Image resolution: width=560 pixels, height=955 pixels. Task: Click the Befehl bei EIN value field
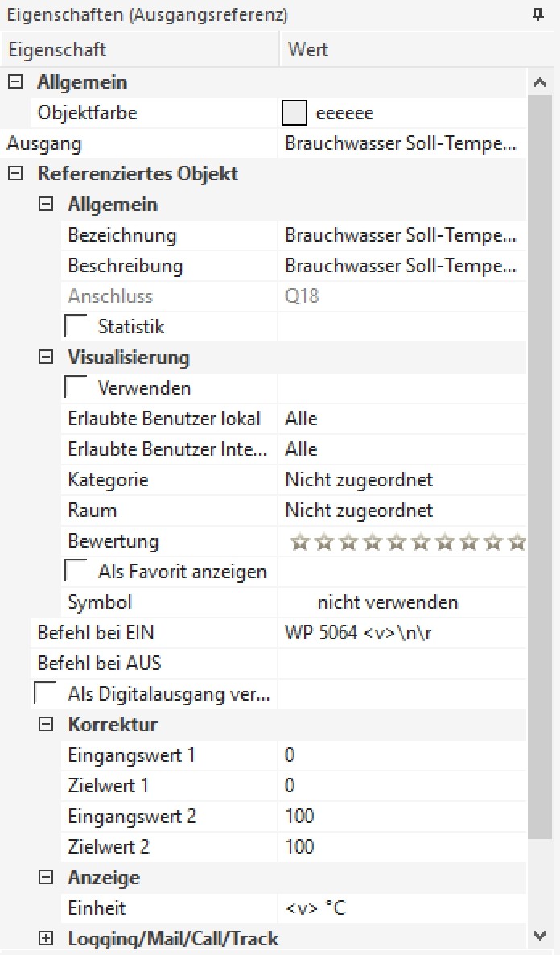(402, 633)
